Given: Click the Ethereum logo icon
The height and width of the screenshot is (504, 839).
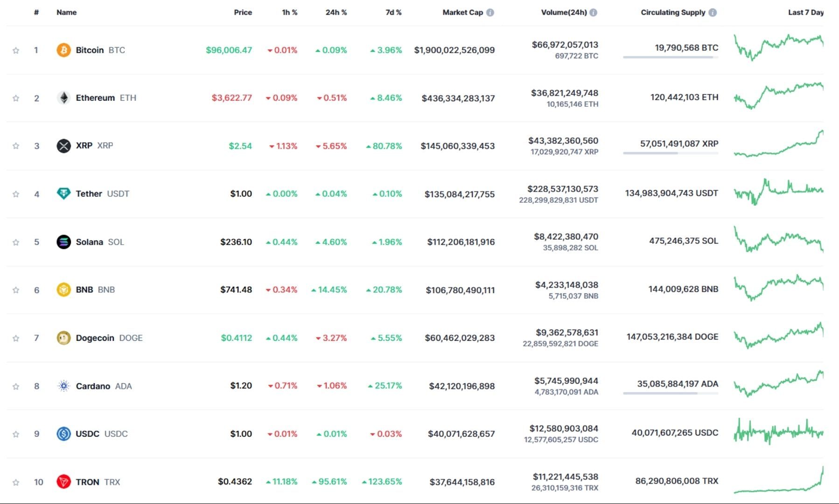Looking at the screenshot, I should [63, 98].
